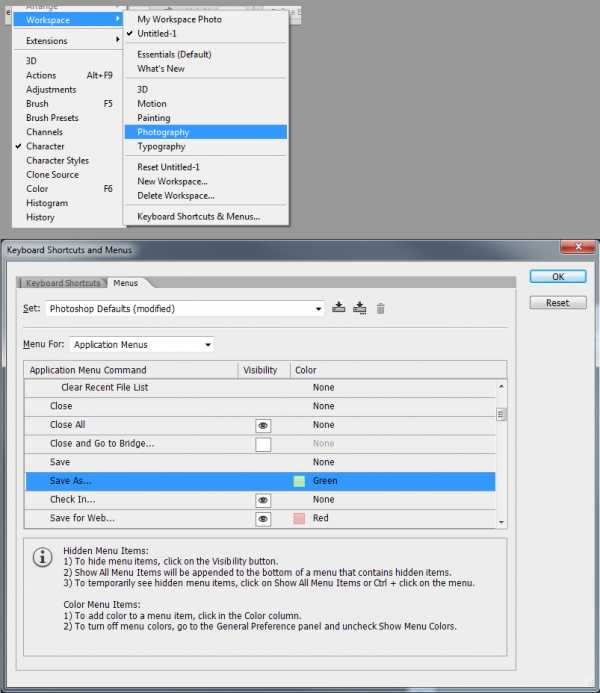Click the green color swatch for Save As

(x=299, y=481)
